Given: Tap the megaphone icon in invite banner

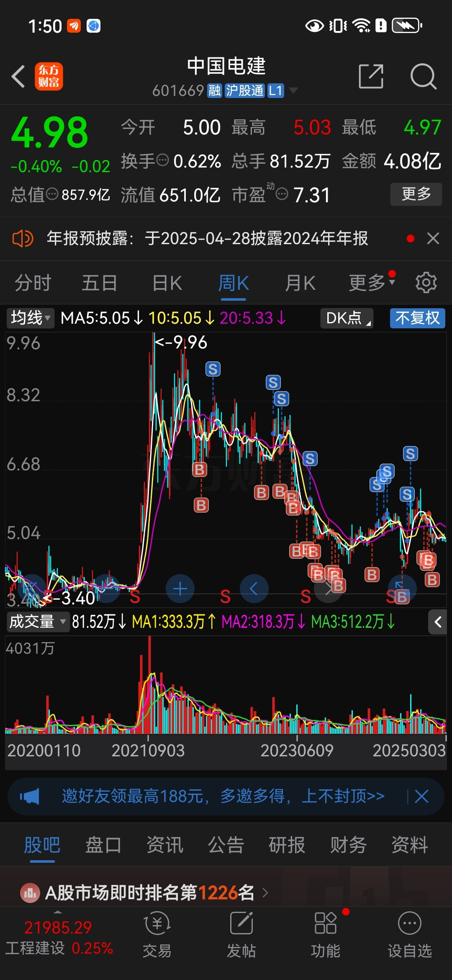Looking at the screenshot, I should tap(30, 796).
